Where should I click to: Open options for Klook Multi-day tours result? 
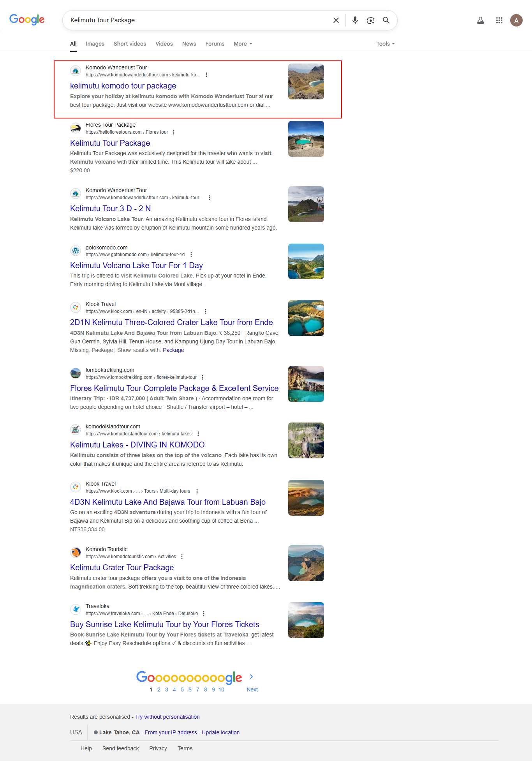click(197, 491)
